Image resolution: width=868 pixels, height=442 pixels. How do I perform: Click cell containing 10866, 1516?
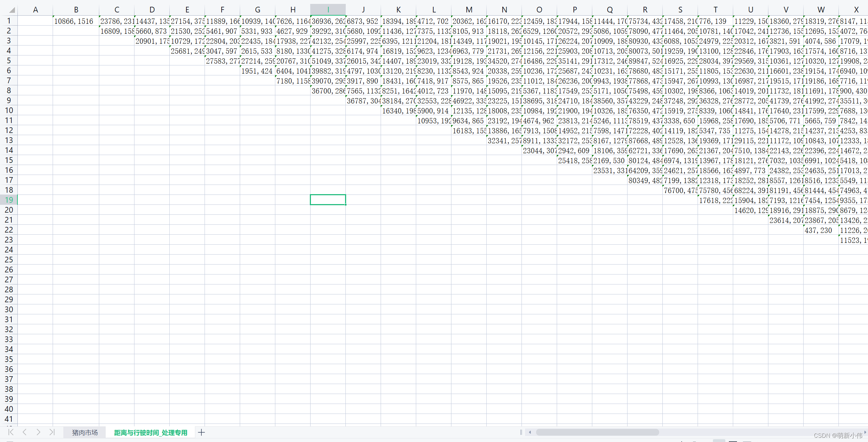pyautogui.click(x=76, y=21)
